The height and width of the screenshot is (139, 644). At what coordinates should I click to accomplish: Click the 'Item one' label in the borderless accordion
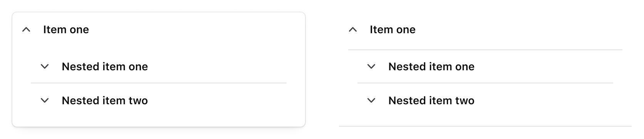392,30
